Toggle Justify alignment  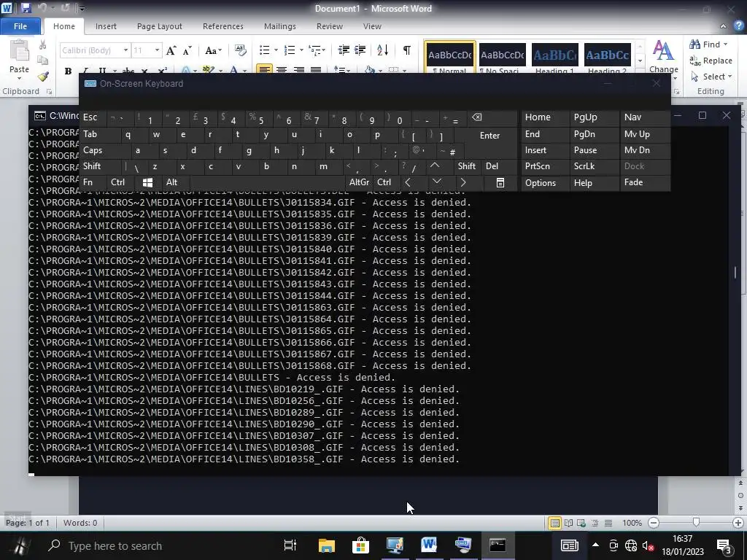coord(316,70)
